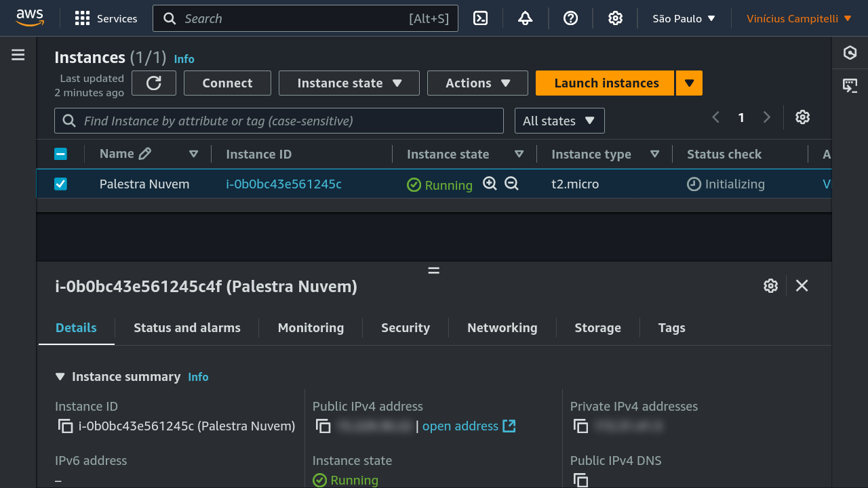The image size is (868, 488).
Task: Click the zoom-in filter icon beside Running
Action: 490,183
